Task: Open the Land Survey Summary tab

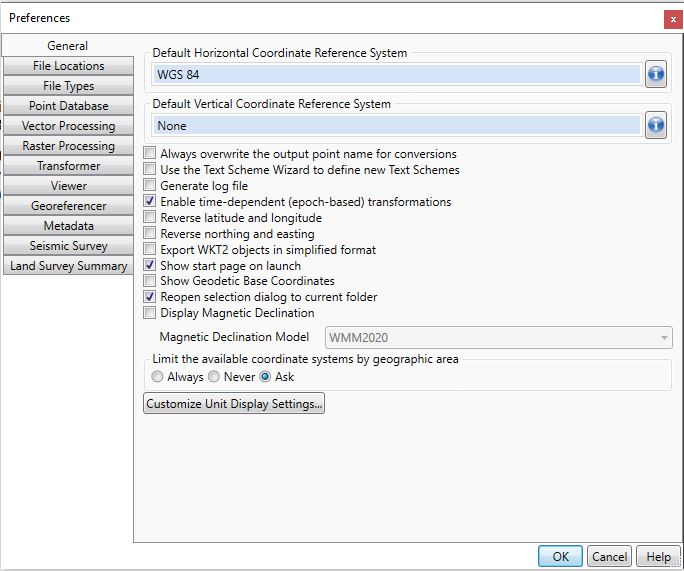Action: 68,266
